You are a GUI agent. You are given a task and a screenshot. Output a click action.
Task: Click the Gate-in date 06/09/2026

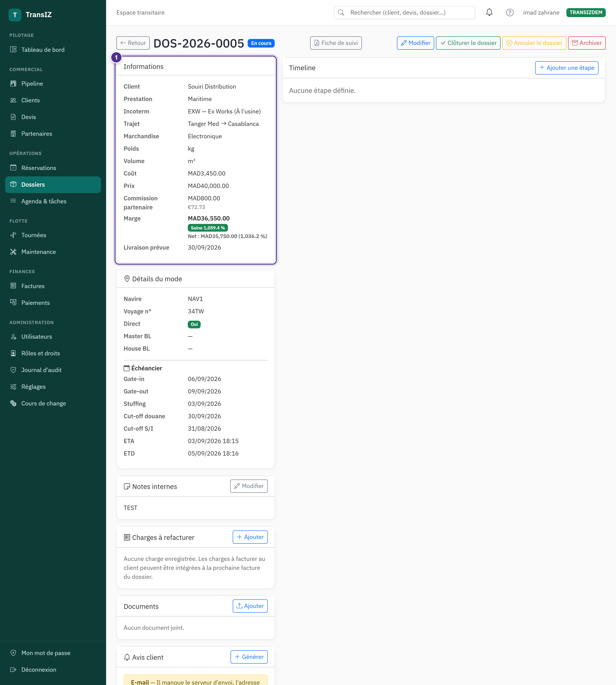pyautogui.click(x=204, y=379)
